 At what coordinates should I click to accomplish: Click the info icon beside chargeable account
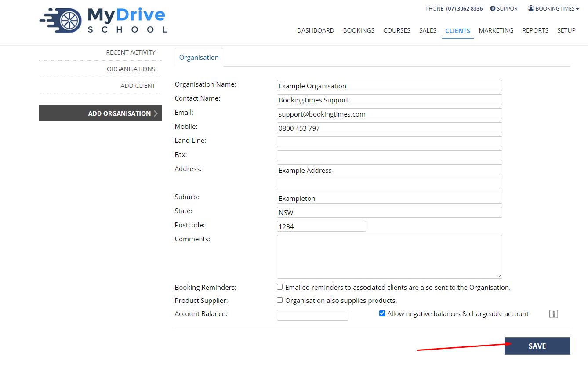(554, 314)
